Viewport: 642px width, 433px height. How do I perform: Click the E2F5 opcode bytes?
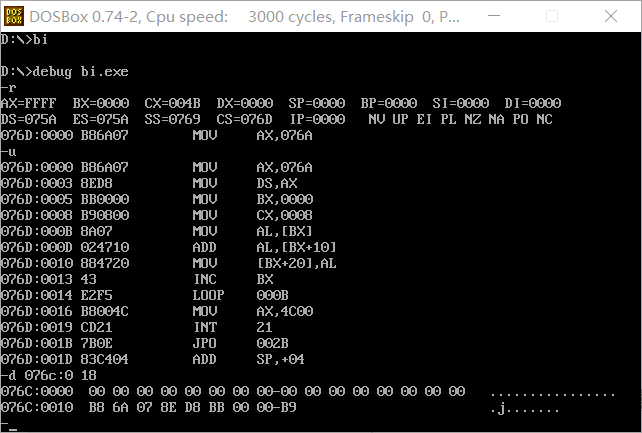point(97,295)
